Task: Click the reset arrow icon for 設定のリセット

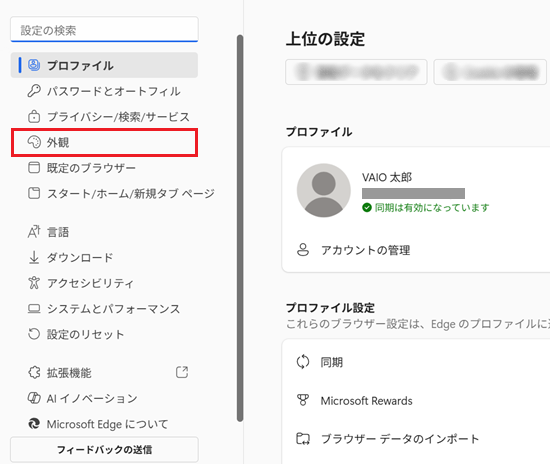Action: coord(34,334)
